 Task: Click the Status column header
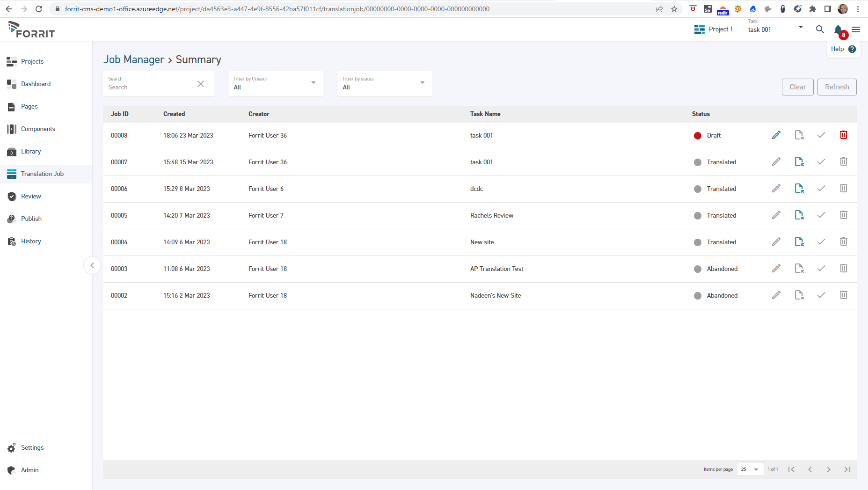(x=701, y=114)
